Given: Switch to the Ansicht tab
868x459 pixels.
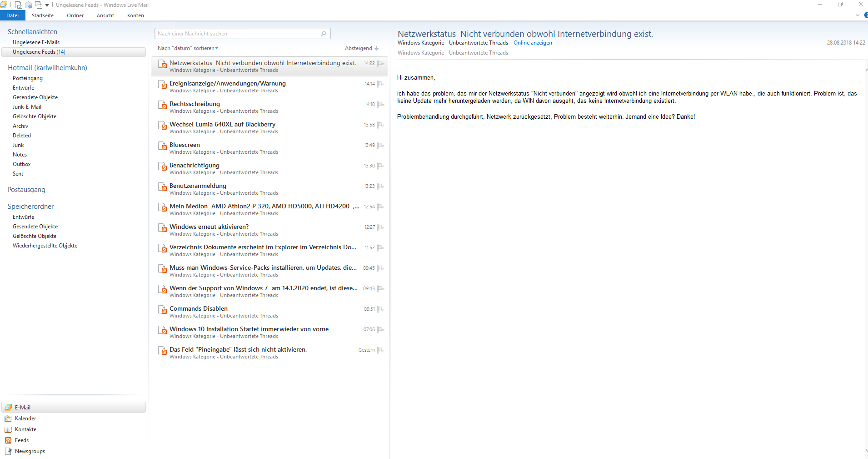Looking at the screenshot, I should coord(105,15).
